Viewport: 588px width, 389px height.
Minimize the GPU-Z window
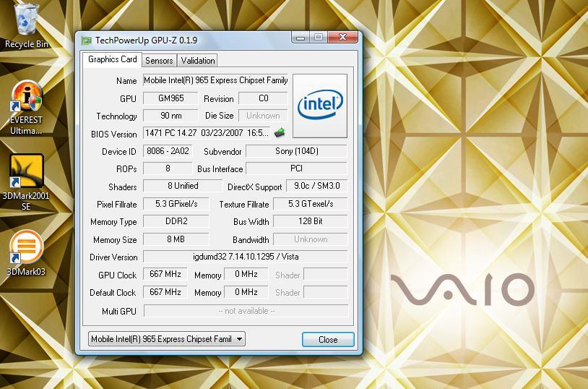pyautogui.click(x=301, y=37)
